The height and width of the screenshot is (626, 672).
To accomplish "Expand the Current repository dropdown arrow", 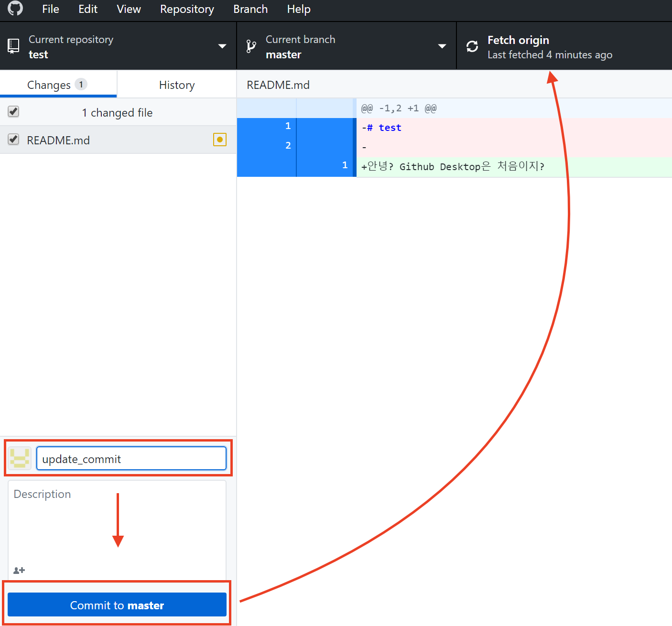I will coord(222,46).
